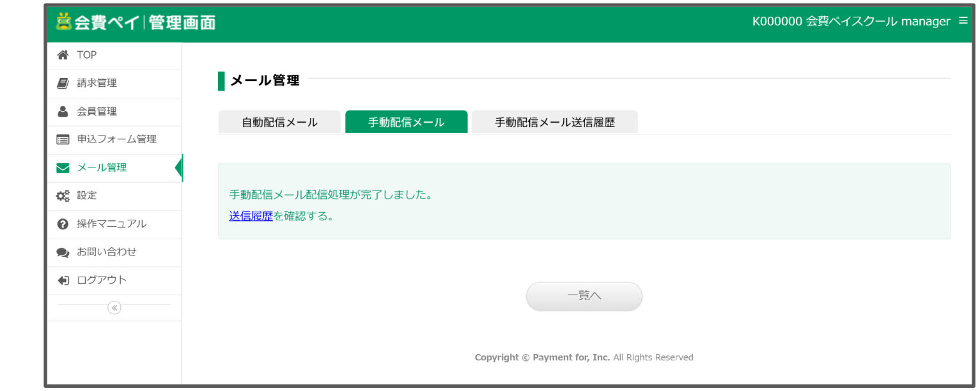Open the 手動配信メール送信履歴 tab
Viewport: 980px width, 391px height.
(555, 122)
